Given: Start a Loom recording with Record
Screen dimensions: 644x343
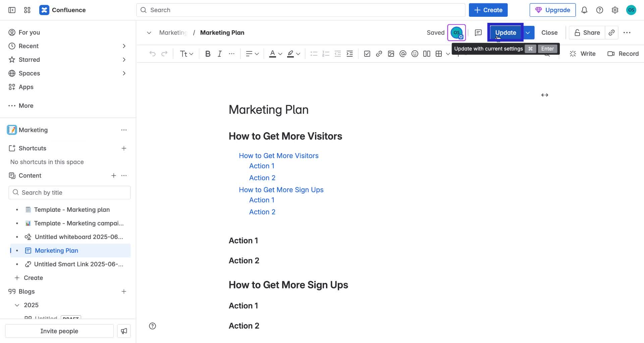Looking at the screenshot, I should click(x=623, y=53).
